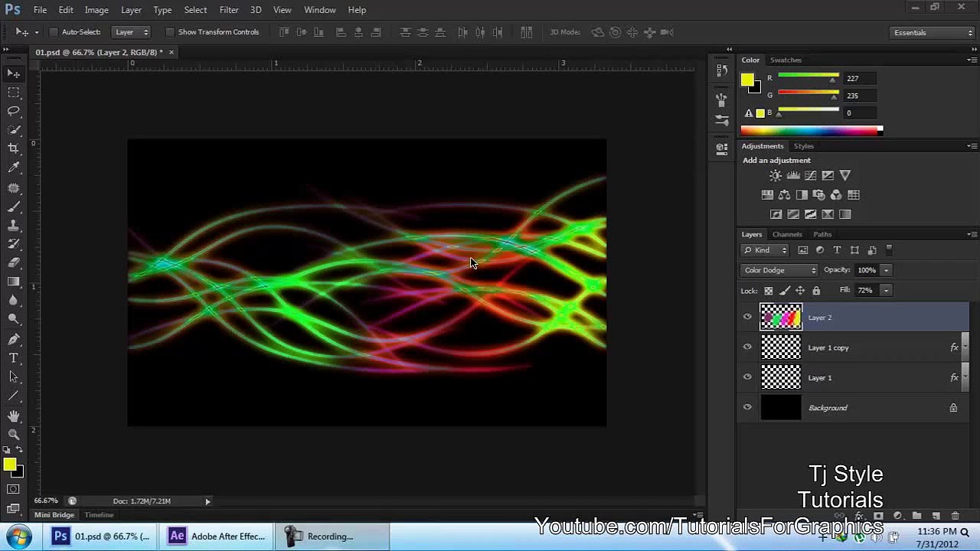The image size is (980, 551).
Task: Select the Layer 2 thumbnail
Action: coord(780,317)
